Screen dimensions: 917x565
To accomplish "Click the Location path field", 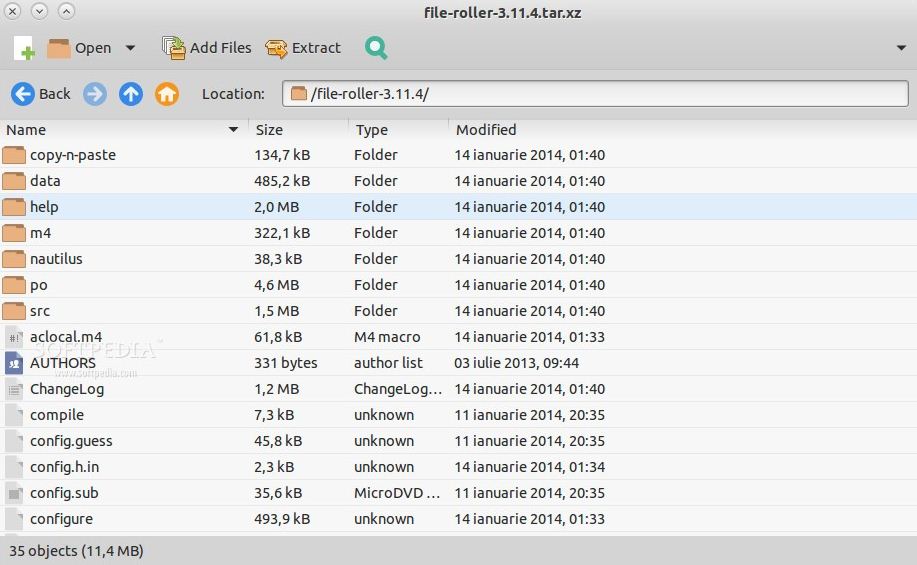I will point(595,94).
